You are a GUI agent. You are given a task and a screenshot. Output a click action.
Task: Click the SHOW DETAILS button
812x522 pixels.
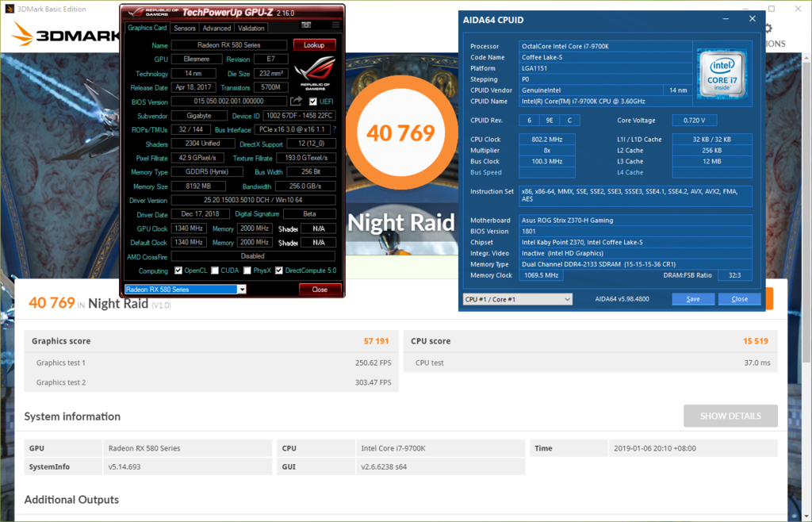click(x=730, y=416)
